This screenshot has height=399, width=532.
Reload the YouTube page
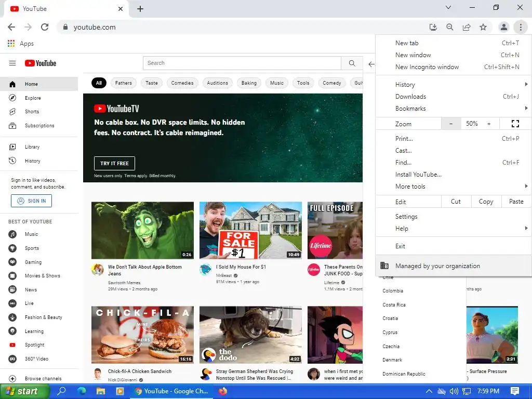pos(45,27)
